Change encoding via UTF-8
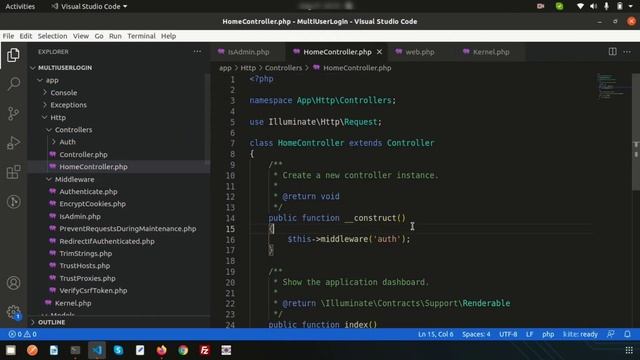Viewport: 640px width, 360px height. [x=508, y=334]
